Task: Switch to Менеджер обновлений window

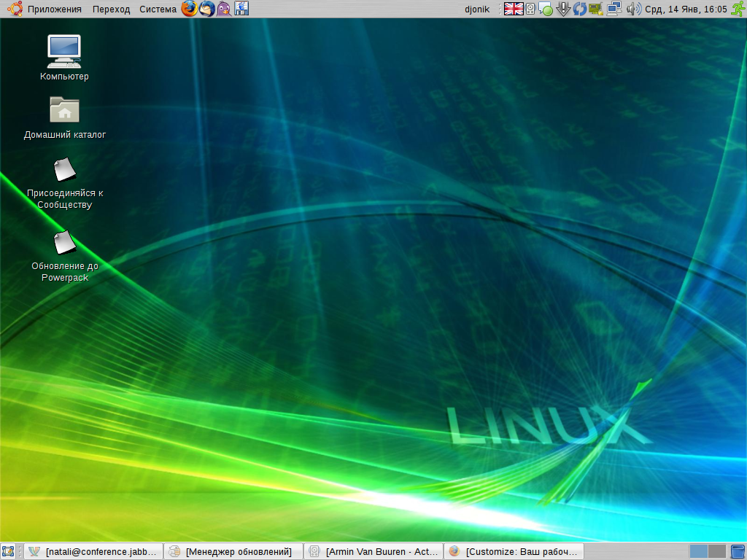Action: coord(233,551)
